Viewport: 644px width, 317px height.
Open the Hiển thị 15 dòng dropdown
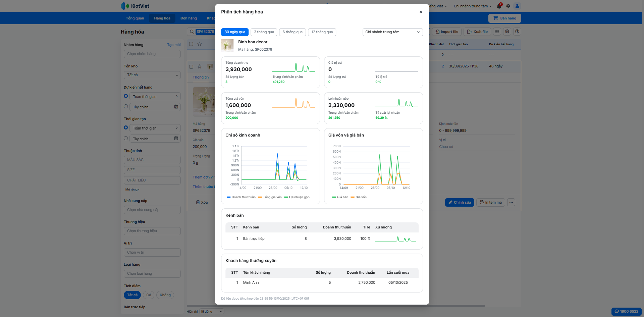[211, 312]
